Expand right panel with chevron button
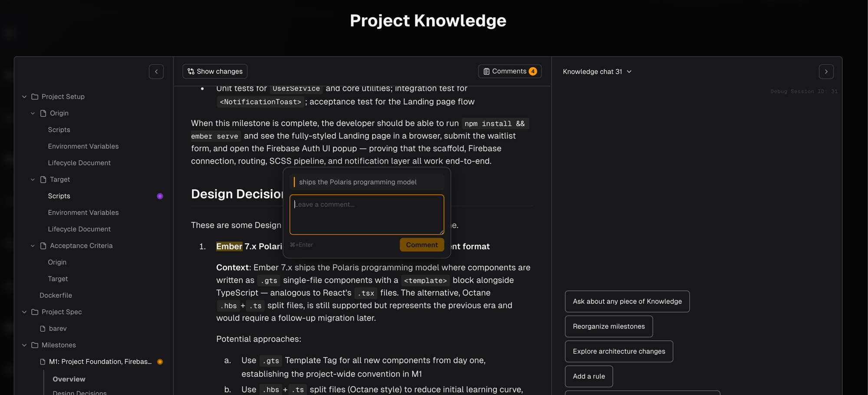 [826, 72]
